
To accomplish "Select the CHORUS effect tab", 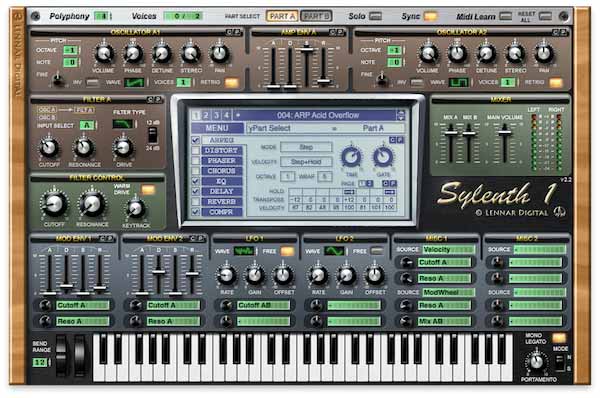I will (x=222, y=171).
